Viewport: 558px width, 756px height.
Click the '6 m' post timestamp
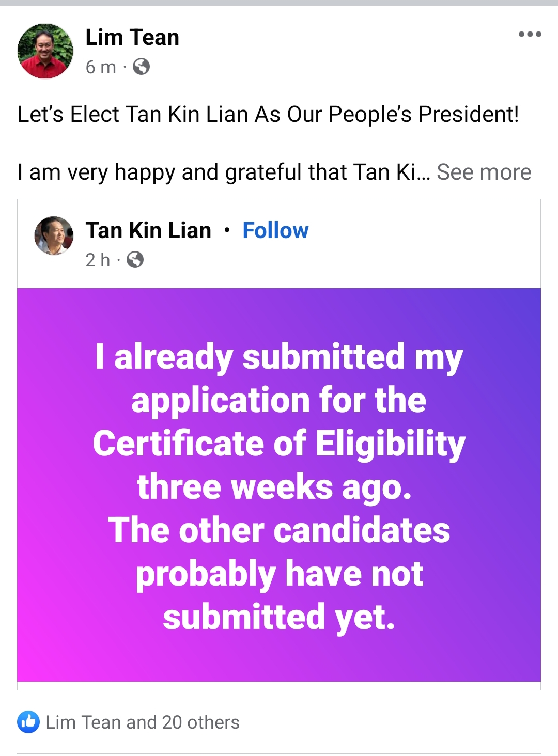(x=101, y=67)
